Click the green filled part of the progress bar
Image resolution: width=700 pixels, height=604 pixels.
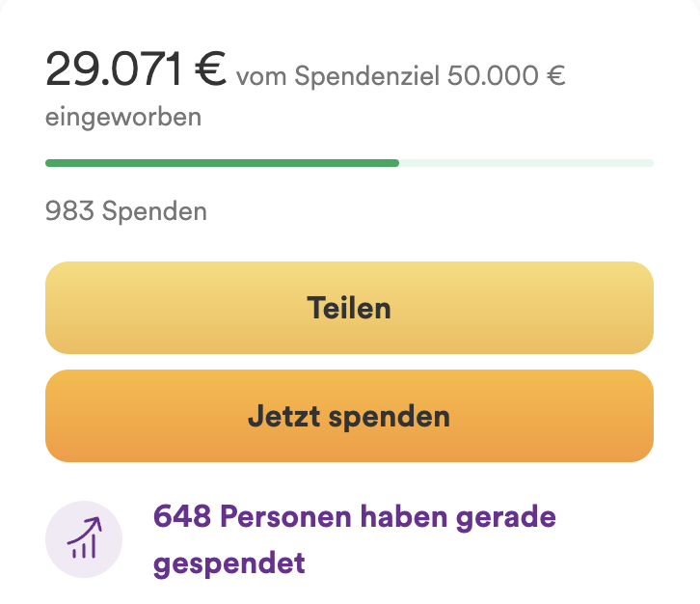[x=222, y=163]
